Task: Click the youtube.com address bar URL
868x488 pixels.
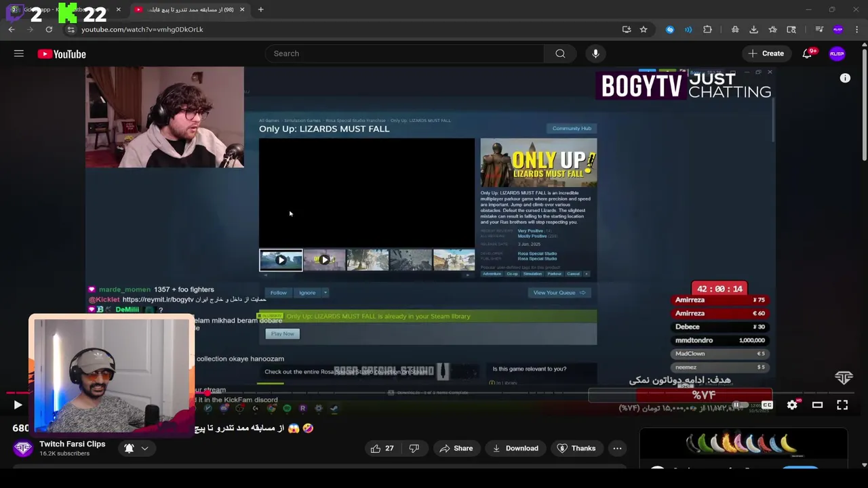Action: (142, 29)
